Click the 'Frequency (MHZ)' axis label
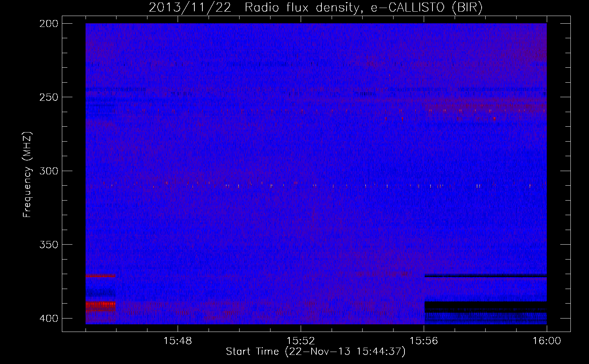 pyautogui.click(x=27, y=175)
